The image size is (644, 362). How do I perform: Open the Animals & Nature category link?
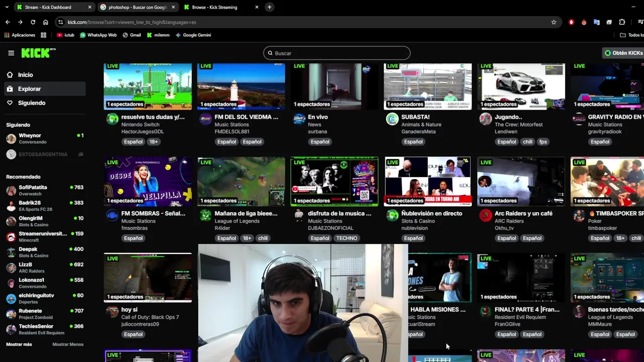coord(421,125)
